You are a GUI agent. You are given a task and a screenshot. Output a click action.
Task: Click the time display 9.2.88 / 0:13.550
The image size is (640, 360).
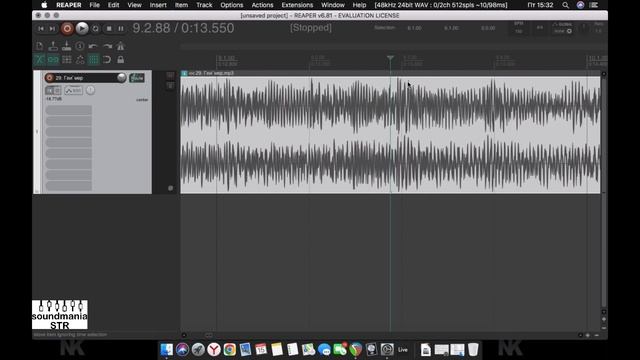pyautogui.click(x=183, y=28)
